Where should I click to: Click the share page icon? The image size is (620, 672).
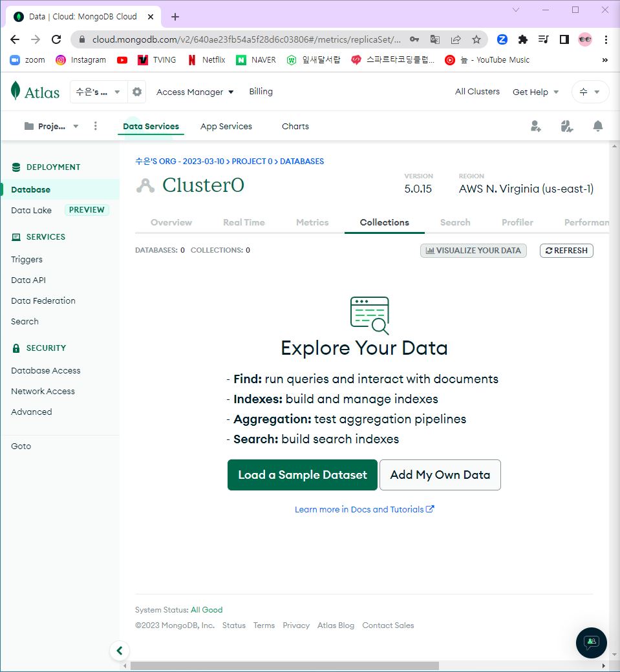(x=456, y=39)
